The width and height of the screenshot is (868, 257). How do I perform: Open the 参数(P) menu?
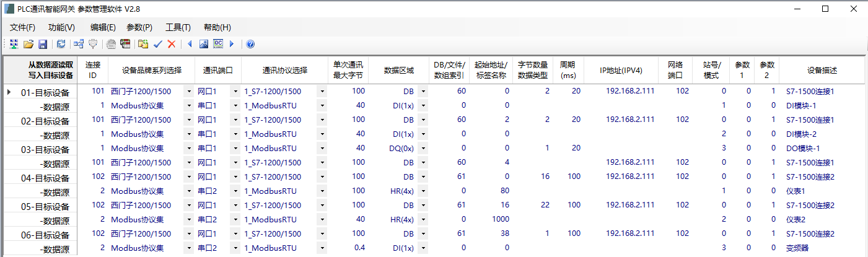[139, 27]
